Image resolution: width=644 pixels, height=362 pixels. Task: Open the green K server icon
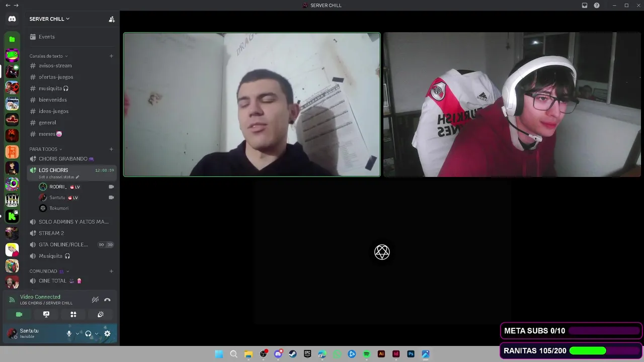pyautogui.click(x=12, y=216)
